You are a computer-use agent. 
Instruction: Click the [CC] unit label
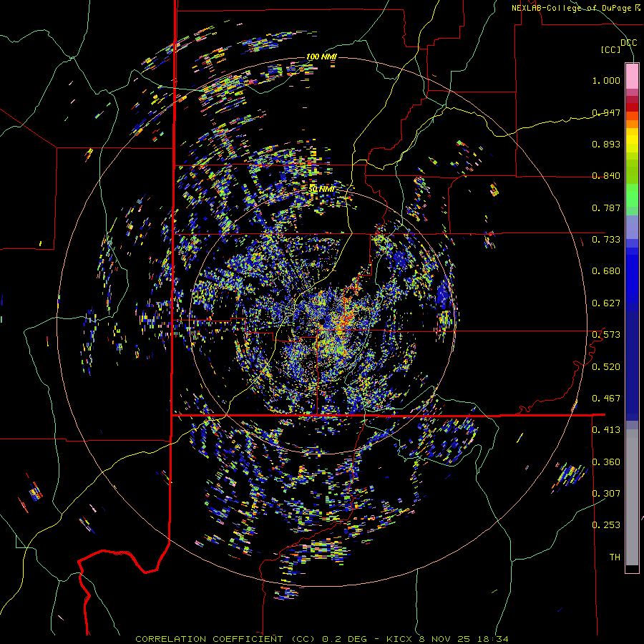tap(611, 49)
